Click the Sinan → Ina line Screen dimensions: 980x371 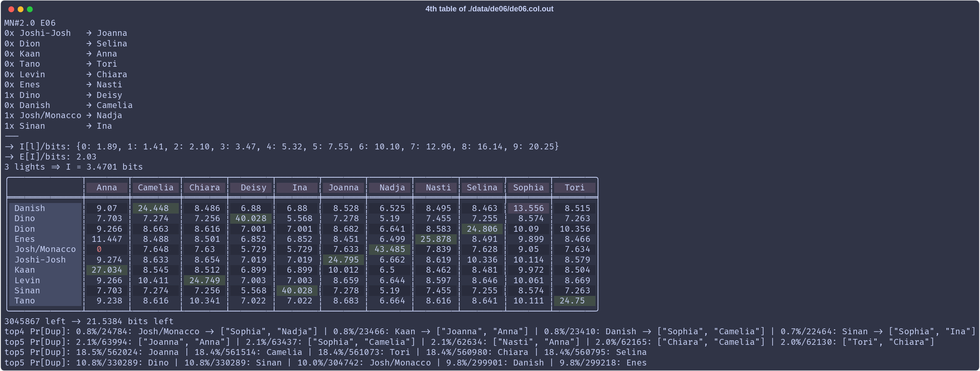coord(58,126)
